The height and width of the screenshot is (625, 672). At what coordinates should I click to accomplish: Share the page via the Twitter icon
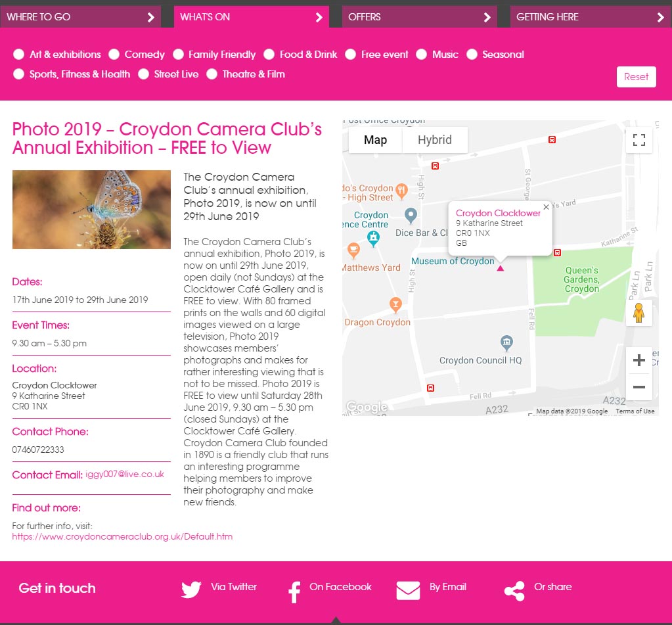click(x=190, y=590)
